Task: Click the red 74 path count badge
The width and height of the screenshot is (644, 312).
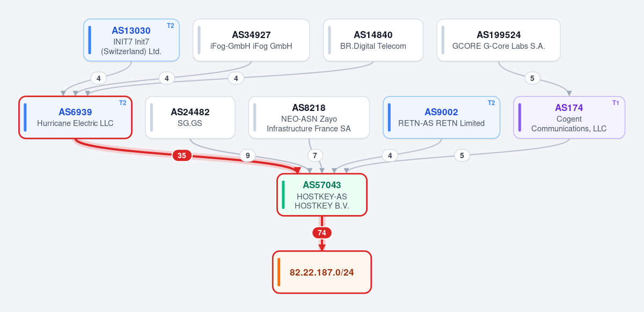Action: coord(322,233)
